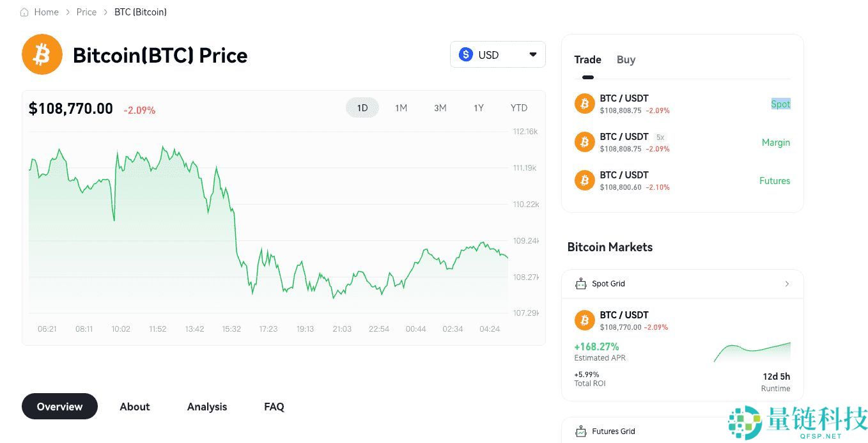Viewport: 868px width, 443px height.
Task: Switch to the Buy tab
Action: [626, 59]
